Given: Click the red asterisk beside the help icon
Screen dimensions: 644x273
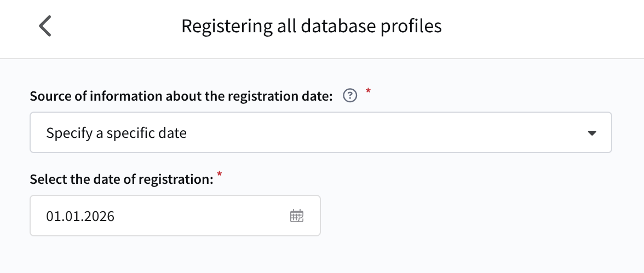Looking at the screenshot, I should click(x=368, y=91).
